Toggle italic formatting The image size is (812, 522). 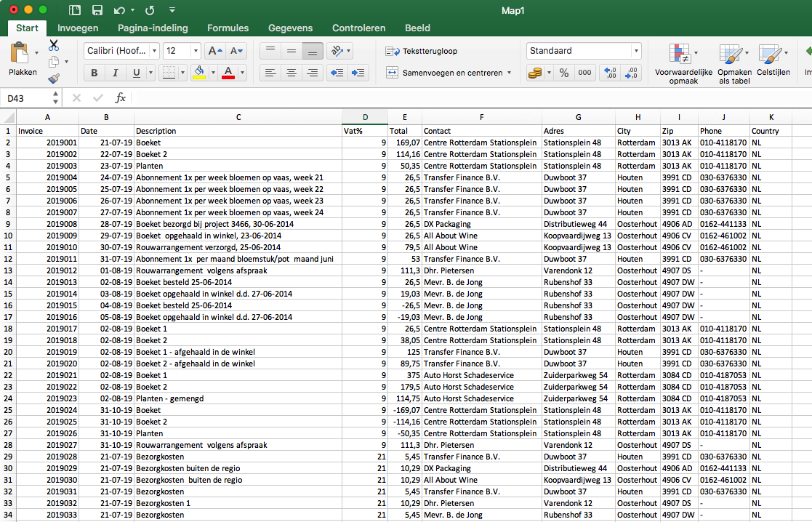115,73
